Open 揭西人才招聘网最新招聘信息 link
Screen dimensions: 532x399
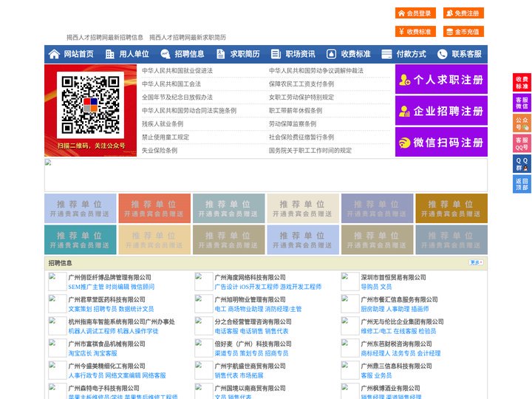(x=105, y=38)
